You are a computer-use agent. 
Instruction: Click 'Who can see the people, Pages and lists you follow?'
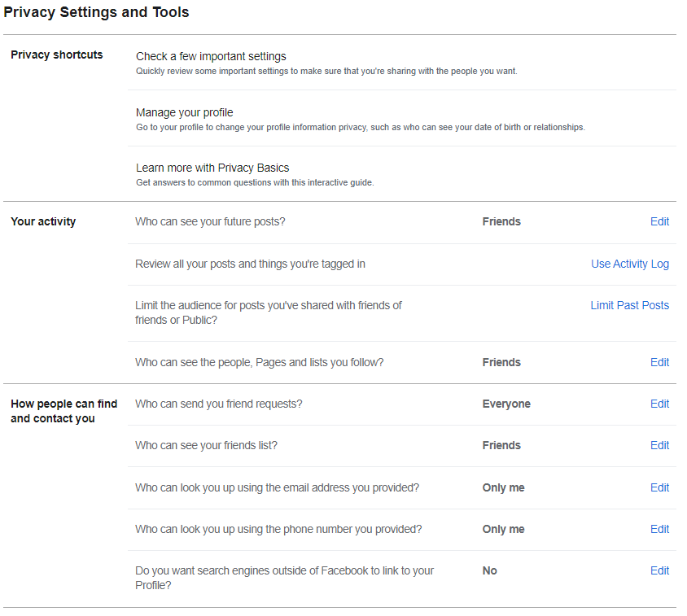(260, 362)
